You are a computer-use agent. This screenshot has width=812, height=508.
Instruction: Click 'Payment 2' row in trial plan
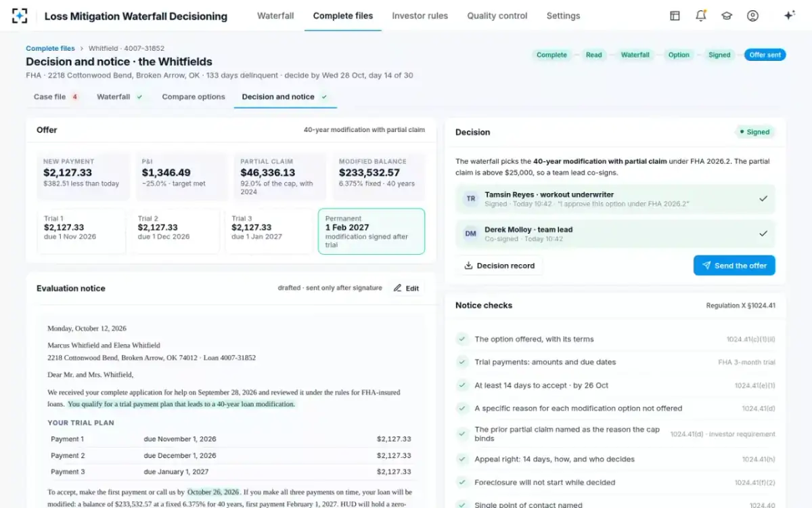click(x=231, y=456)
